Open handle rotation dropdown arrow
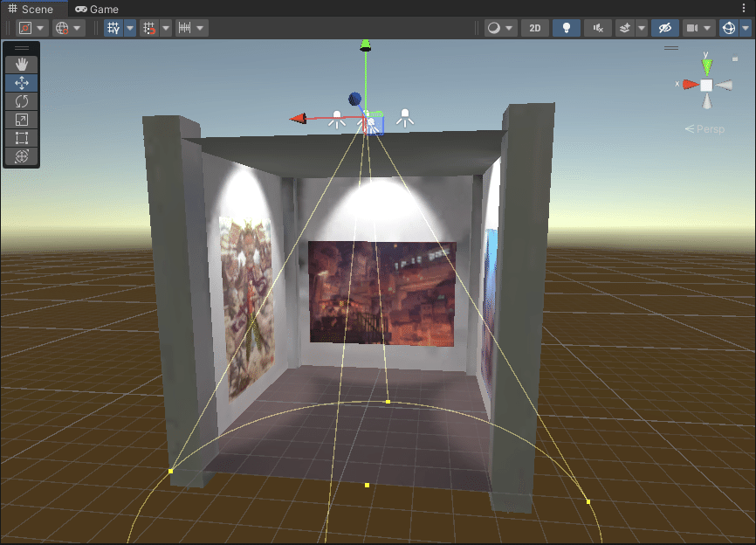Viewport: 756px width, 545px height. 77,28
